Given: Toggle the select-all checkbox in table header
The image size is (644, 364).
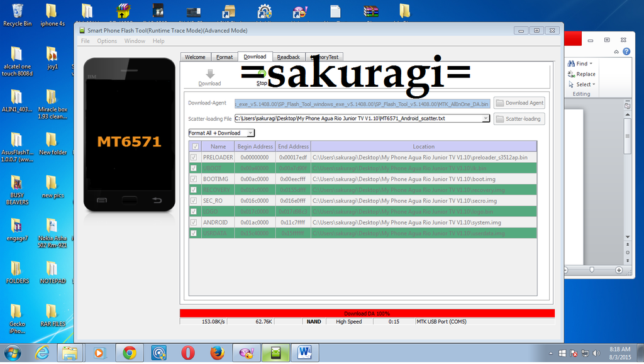Looking at the screenshot, I should click(194, 146).
